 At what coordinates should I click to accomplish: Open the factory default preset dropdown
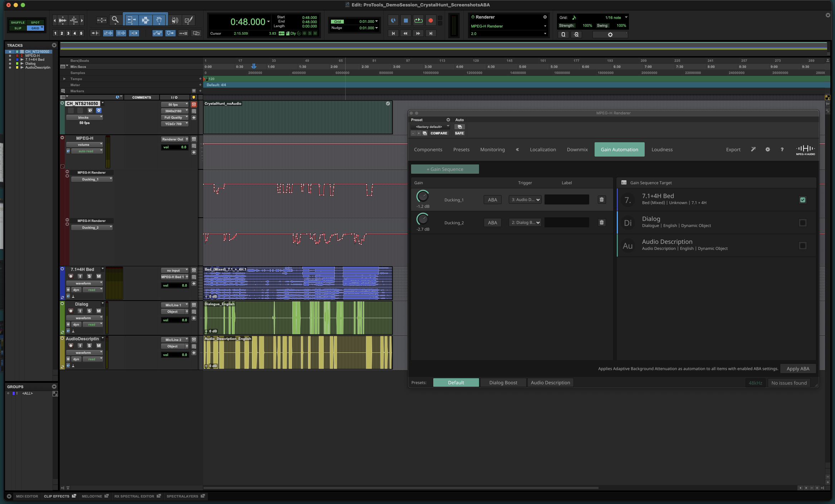click(430, 127)
